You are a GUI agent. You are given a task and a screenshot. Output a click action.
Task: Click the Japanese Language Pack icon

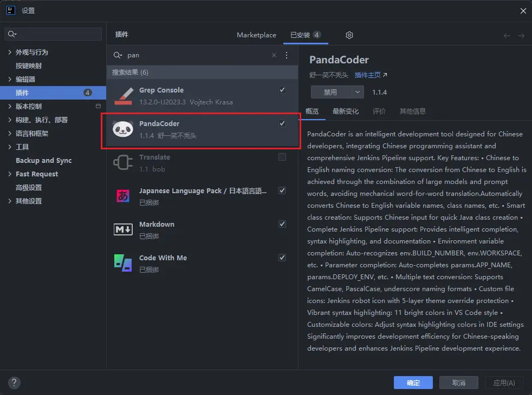(x=123, y=196)
